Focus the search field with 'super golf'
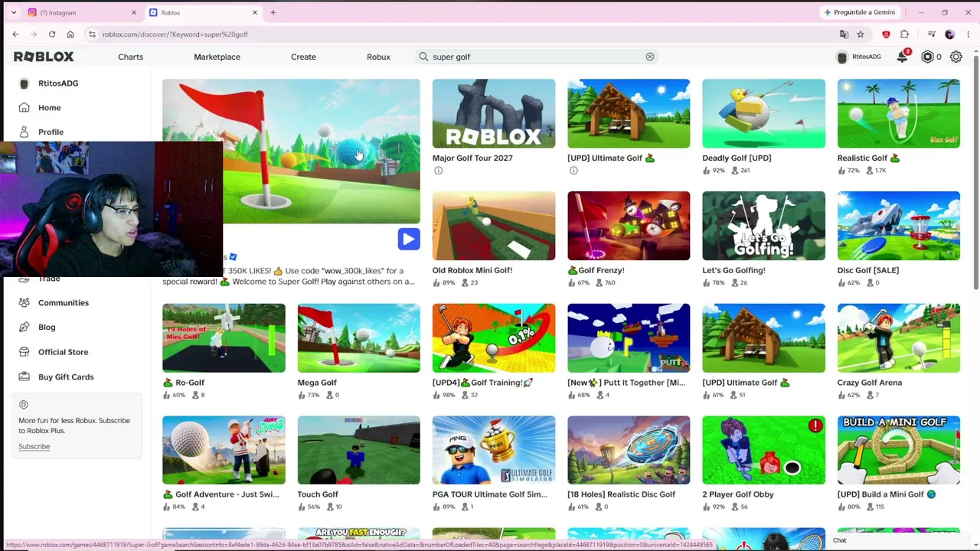The image size is (980, 551). point(538,57)
